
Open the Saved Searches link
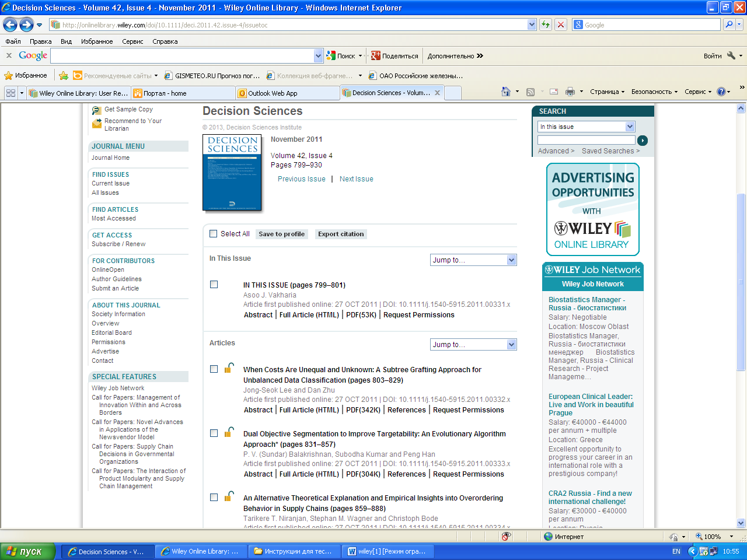coord(610,151)
